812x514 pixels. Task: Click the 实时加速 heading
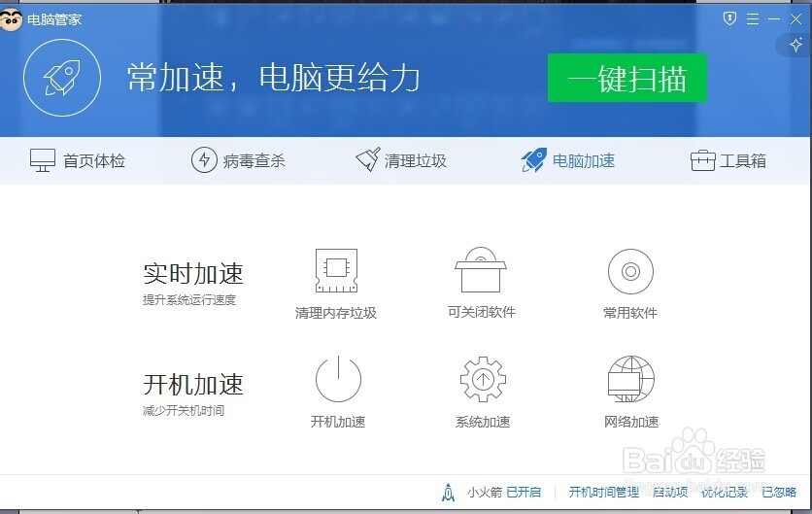[193, 274]
